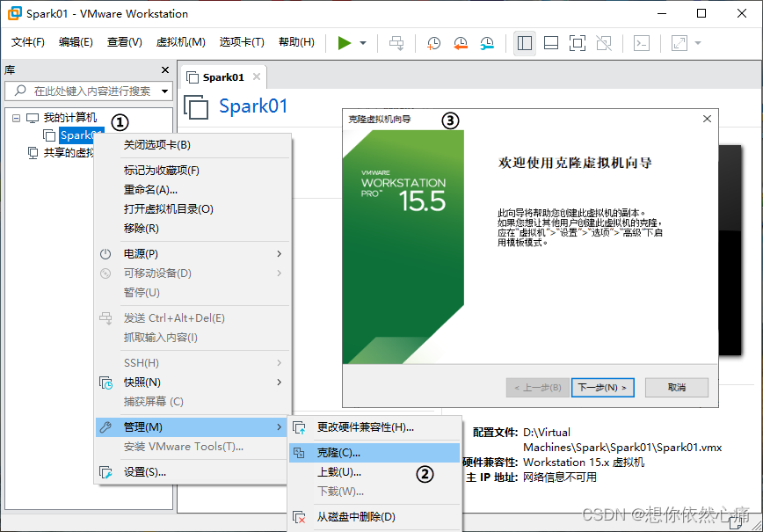Select 我的计算机 in the library tree
The width and height of the screenshot is (763, 532).
70,117
